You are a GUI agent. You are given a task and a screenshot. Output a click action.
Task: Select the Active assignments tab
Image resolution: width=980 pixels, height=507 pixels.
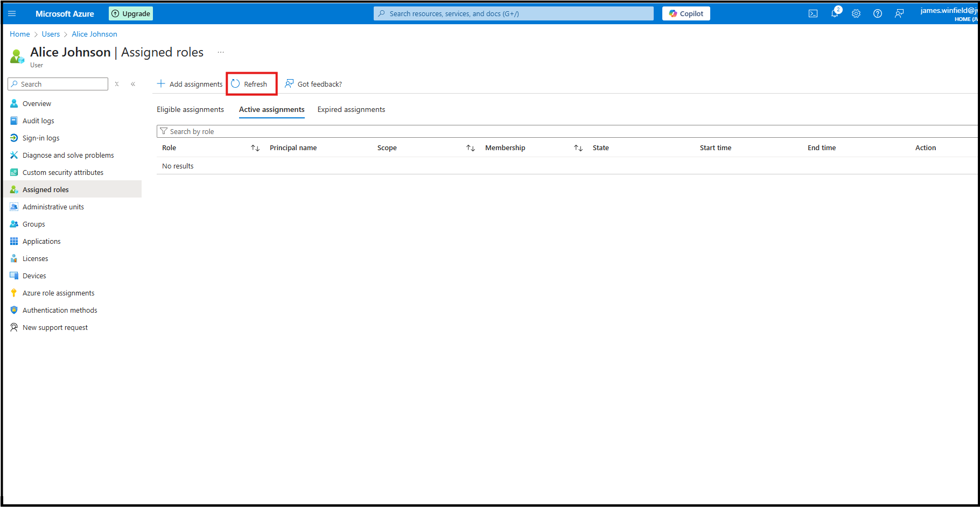pyautogui.click(x=272, y=109)
